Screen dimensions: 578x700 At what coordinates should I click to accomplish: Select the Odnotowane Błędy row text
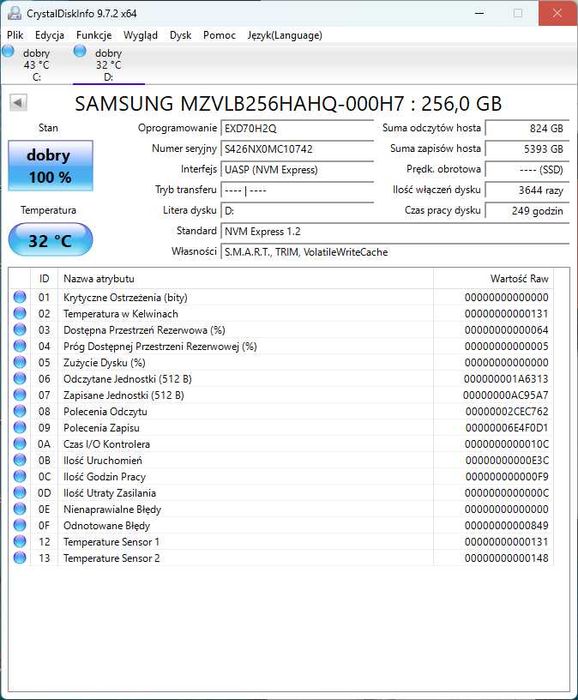click(x=107, y=525)
